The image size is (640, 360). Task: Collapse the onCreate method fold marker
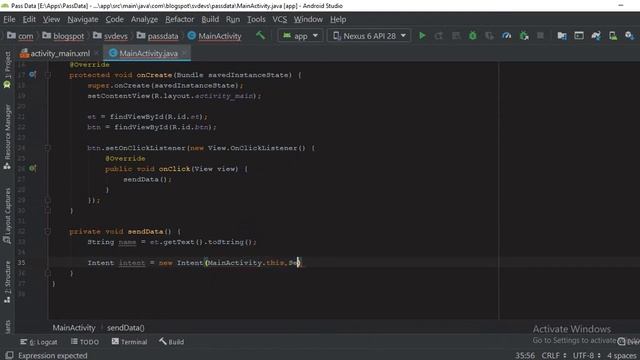pyautogui.click(x=47, y=75)
